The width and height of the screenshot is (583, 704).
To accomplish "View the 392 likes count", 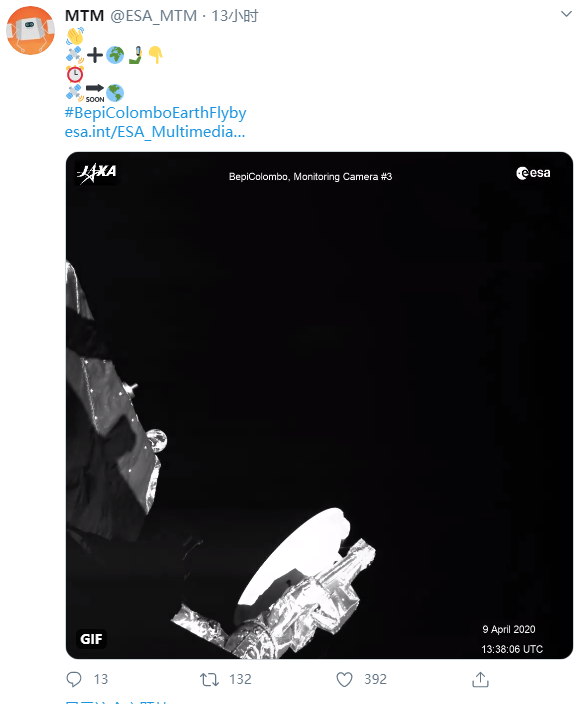I will [375, 679].
